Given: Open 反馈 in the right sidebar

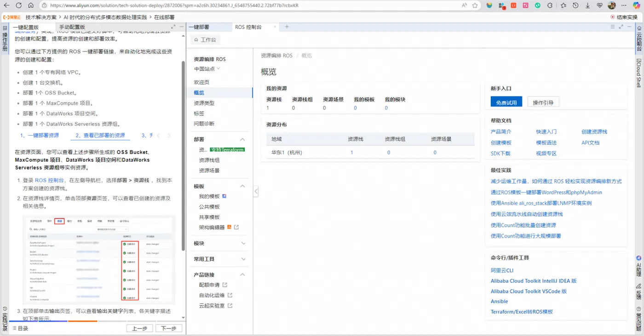Looking at the screenshot, I should tap(639, 292).
